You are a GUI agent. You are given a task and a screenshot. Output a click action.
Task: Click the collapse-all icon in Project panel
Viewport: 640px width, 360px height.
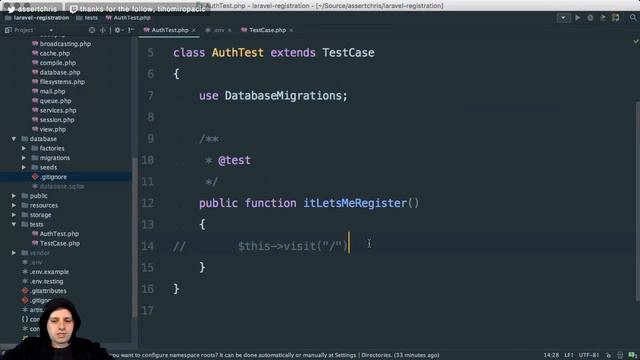(102, 30)
